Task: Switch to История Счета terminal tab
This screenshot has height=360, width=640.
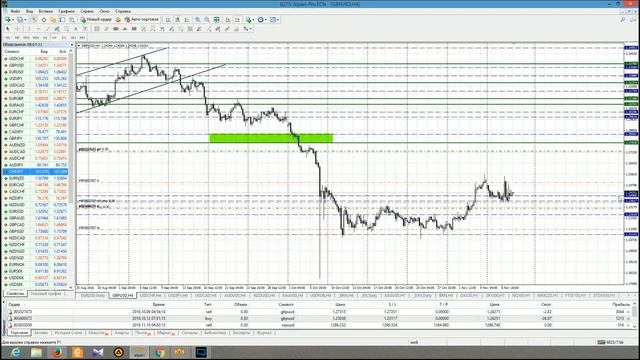Action: tap(68, 333)
